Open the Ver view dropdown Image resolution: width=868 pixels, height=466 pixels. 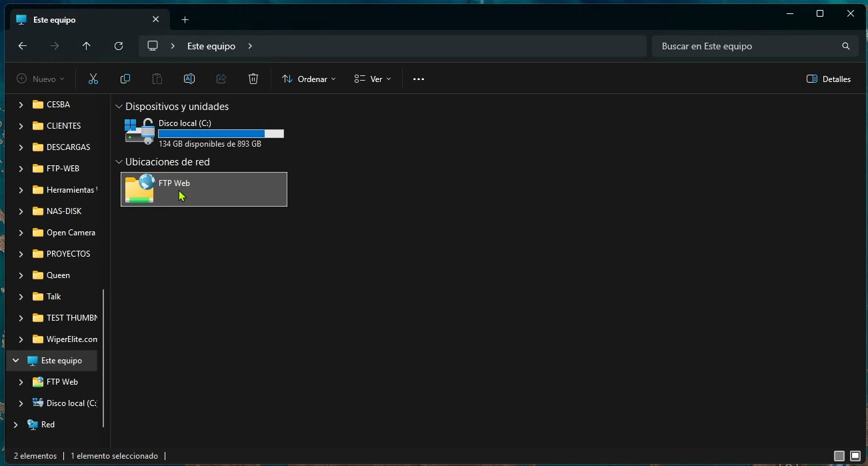(x=373, y=79)
